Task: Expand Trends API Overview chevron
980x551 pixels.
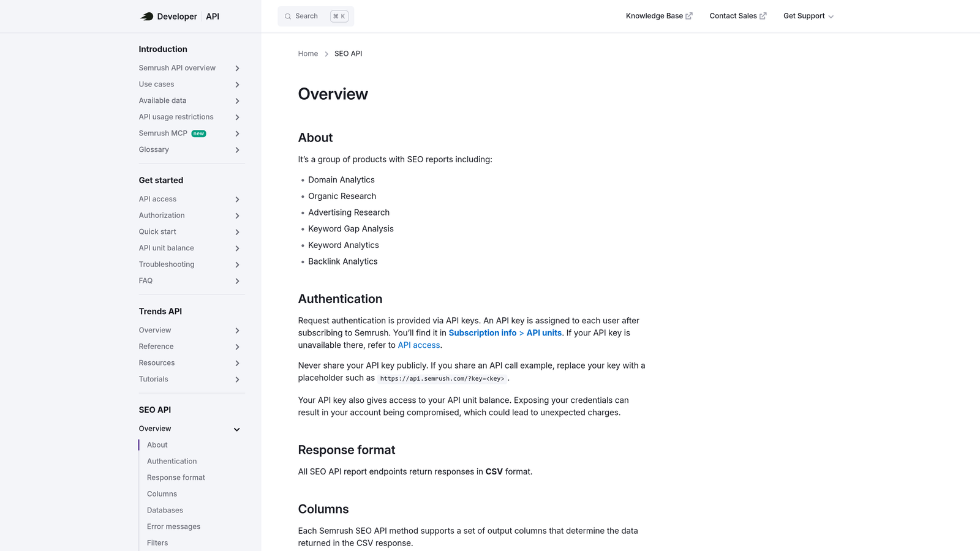Action: (x=237, y=331)
